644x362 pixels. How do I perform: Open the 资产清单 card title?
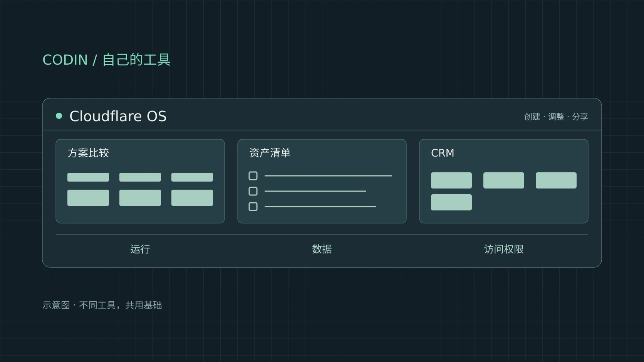(270, 153)
